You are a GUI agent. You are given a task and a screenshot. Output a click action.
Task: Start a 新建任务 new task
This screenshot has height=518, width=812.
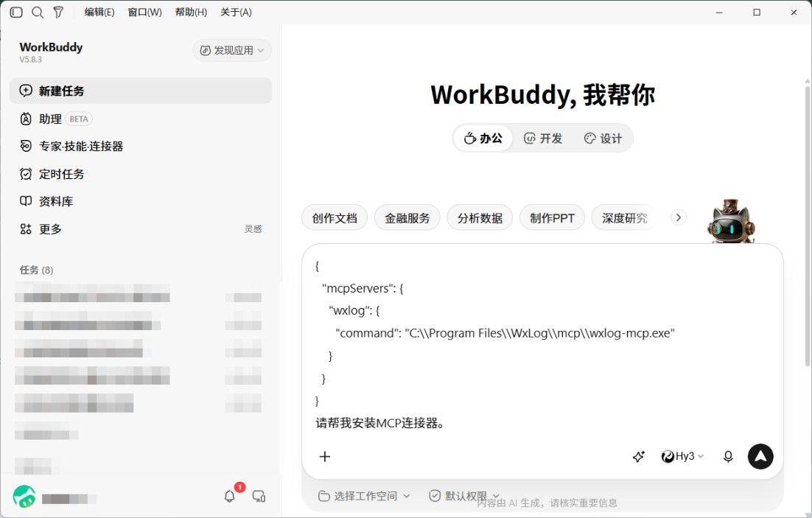(141, 91)
